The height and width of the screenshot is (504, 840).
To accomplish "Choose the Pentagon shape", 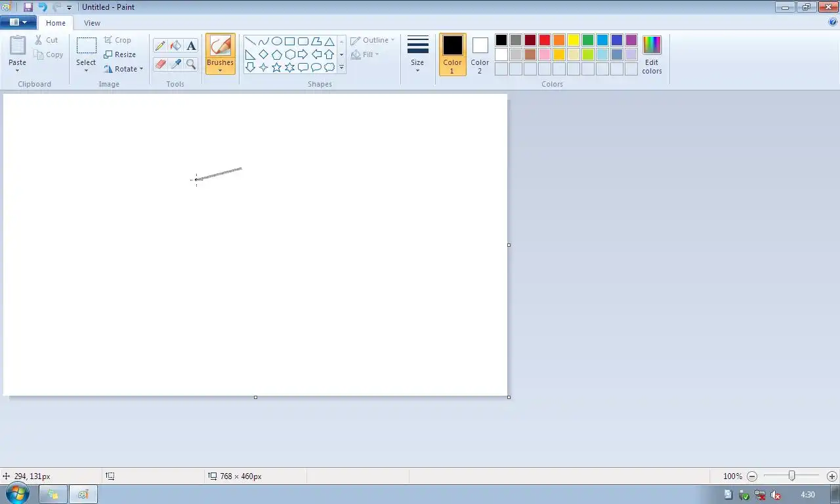I will (277, 54).
